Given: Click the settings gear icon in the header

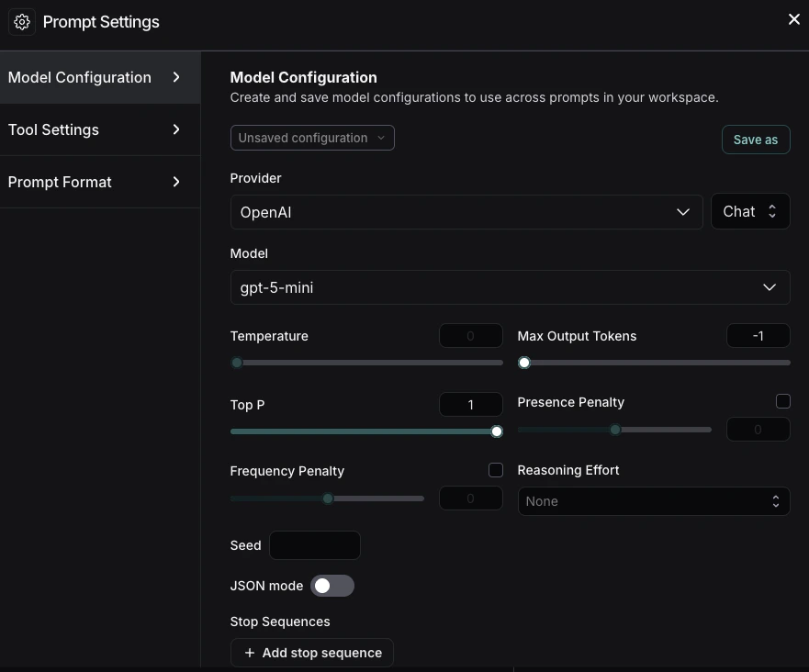Looking at the screenshot, I should (x=21, y=21).
